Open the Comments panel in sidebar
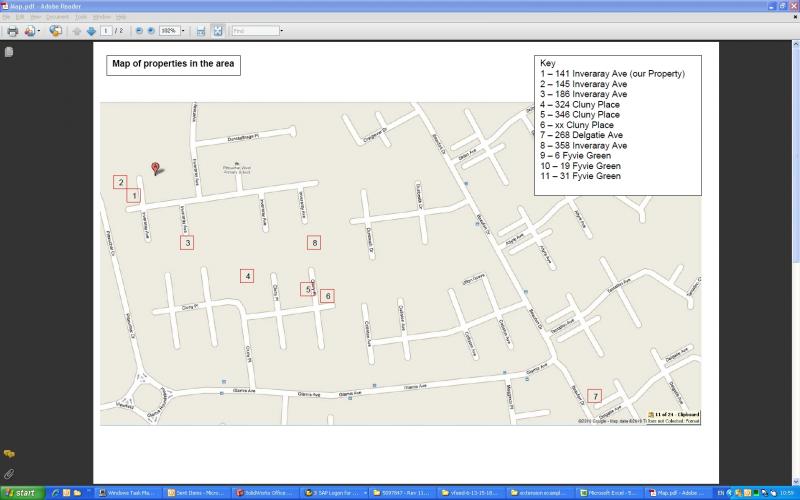The image size is (800, 500). (9, 454)
